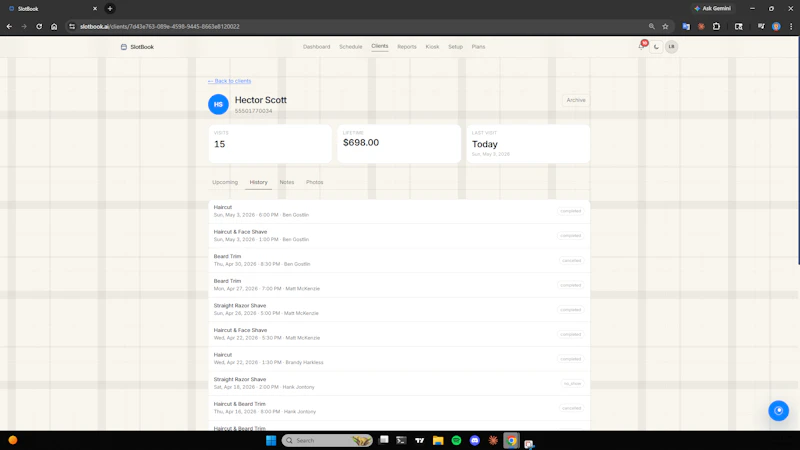
Task: Go back one page in browser
Action: [x=9, y=27]
